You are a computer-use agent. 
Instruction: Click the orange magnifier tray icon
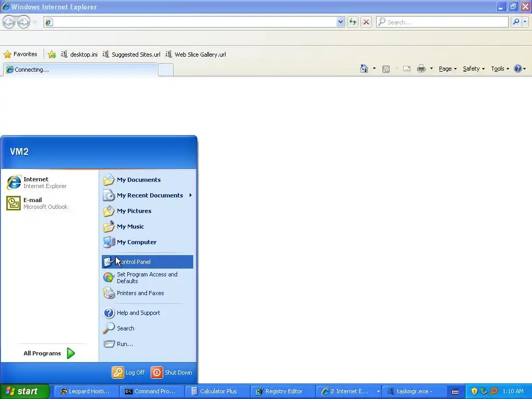pos(494,392)
